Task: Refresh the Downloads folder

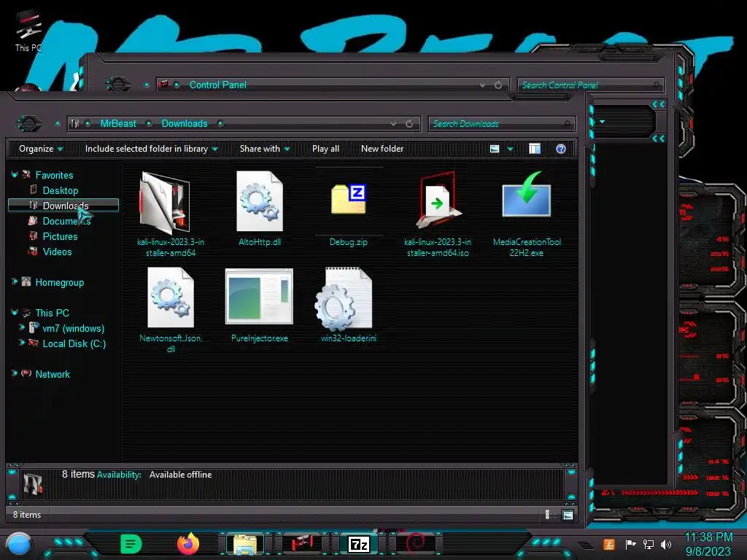Action: [x=409, y=124]
